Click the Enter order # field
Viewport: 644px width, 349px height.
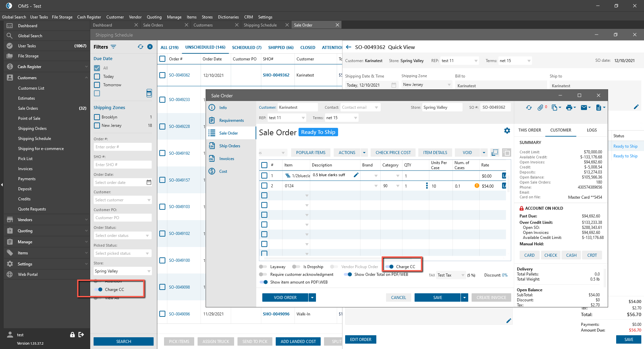click(x=123, y=147)
